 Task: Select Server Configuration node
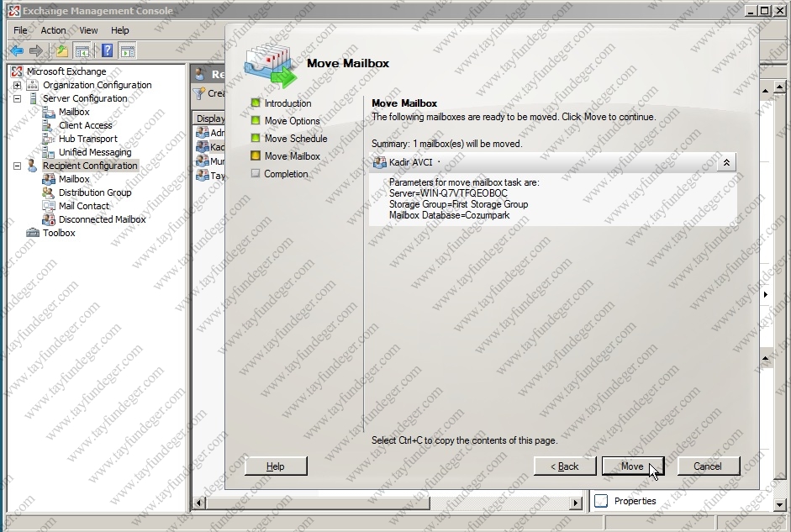click(x=85, y=98)
